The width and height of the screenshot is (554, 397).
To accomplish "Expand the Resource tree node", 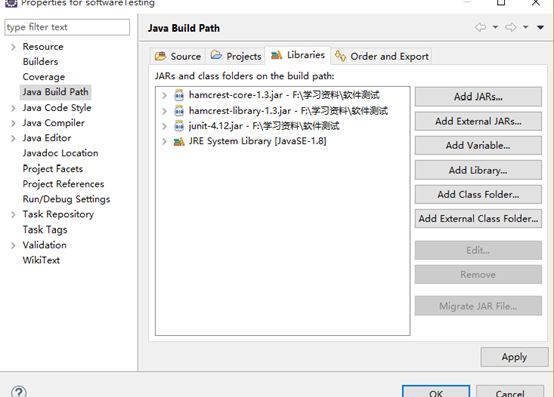I will pyautogui.click(x=13, y=47).
